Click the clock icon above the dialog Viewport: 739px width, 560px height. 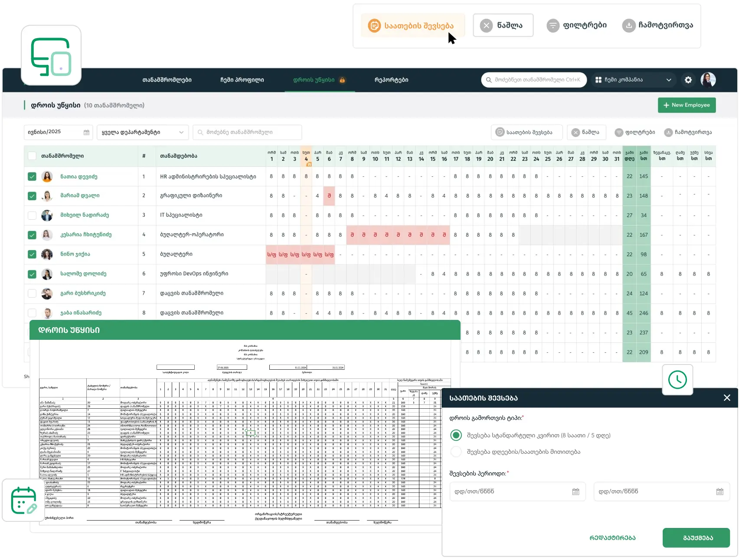point(677,380)
